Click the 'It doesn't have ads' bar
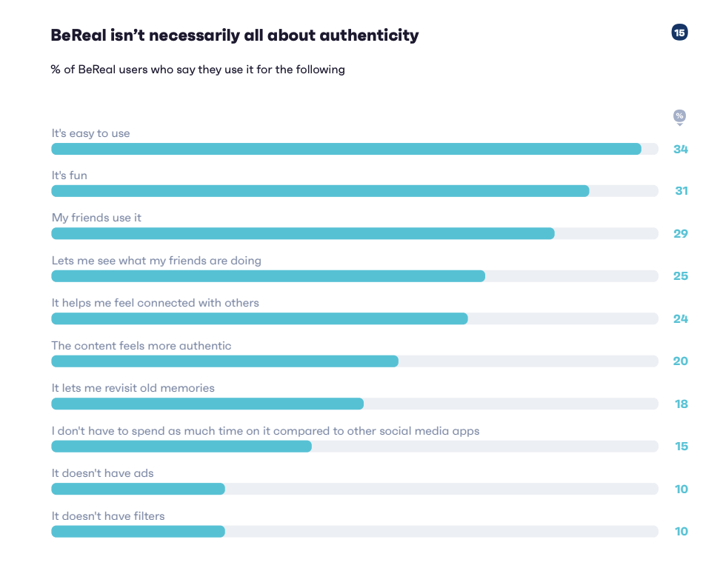Screen dimensions: 720x588 (x=355, y=489)
